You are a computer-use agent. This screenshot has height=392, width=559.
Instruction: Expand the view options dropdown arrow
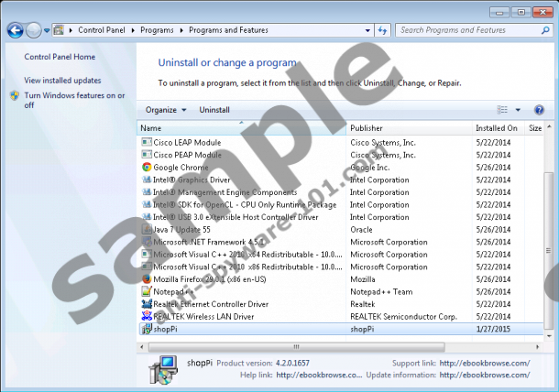518,110
